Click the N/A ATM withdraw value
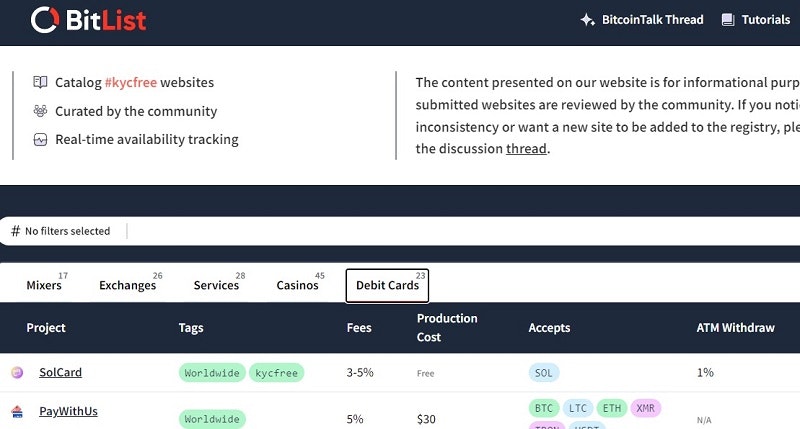800x429 pixels. [x=704, y=420]
